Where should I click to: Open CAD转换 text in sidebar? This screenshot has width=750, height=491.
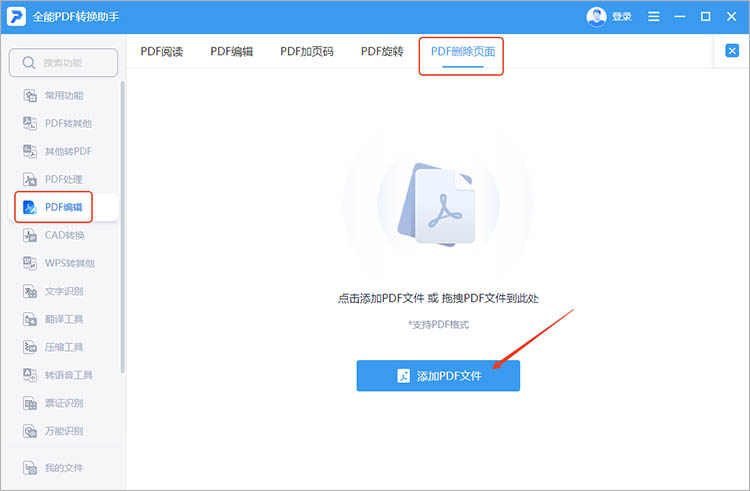pos(65,235)
